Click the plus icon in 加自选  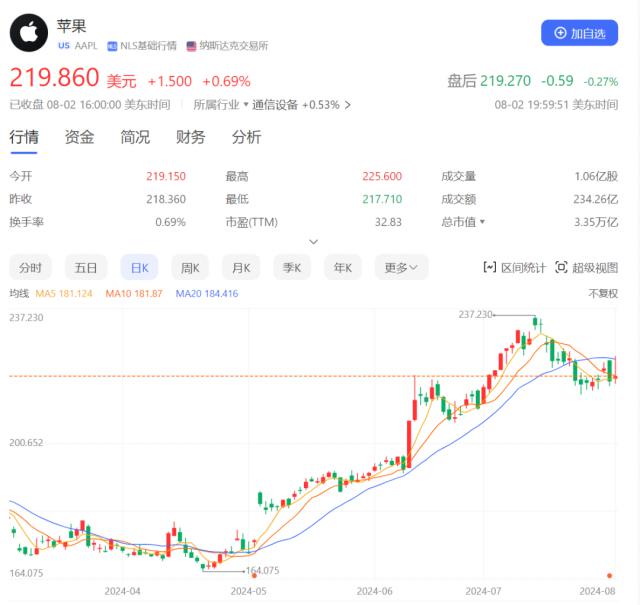coord(560,33)
